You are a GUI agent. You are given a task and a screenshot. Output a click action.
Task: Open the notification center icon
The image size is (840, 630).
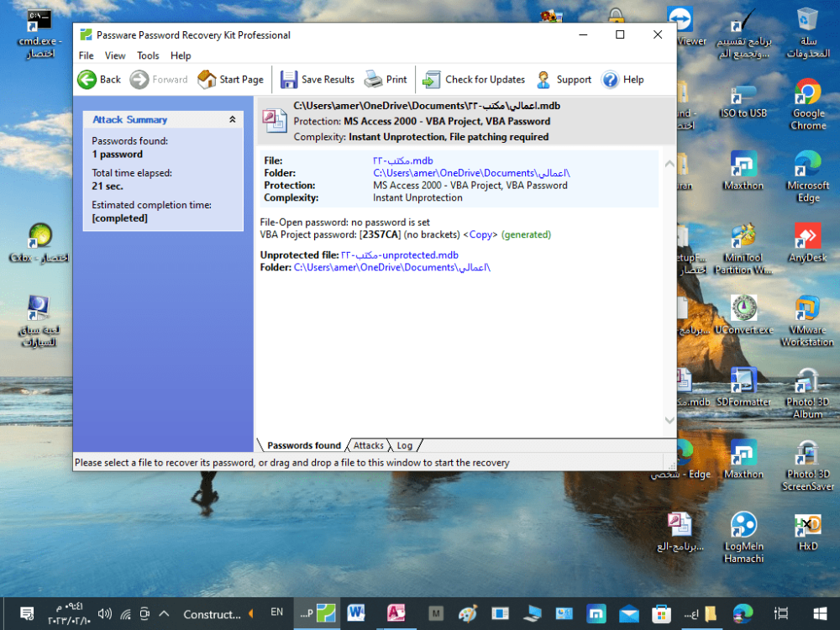(27, 614)
